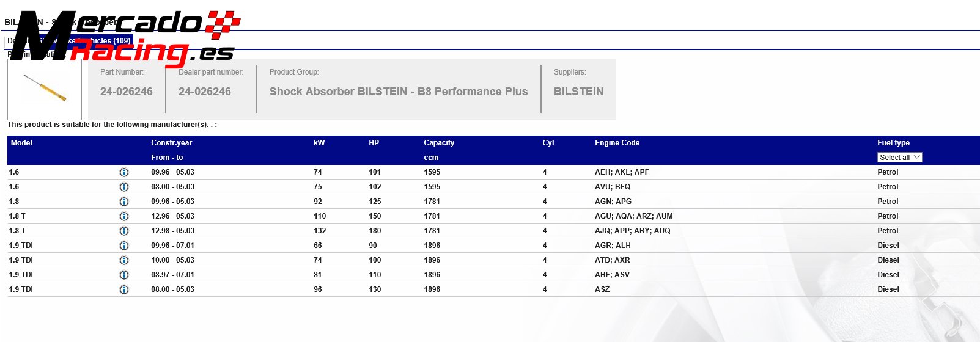
Task: View info for the 1.8 T 110 kW model
Action: pos(124,217)
